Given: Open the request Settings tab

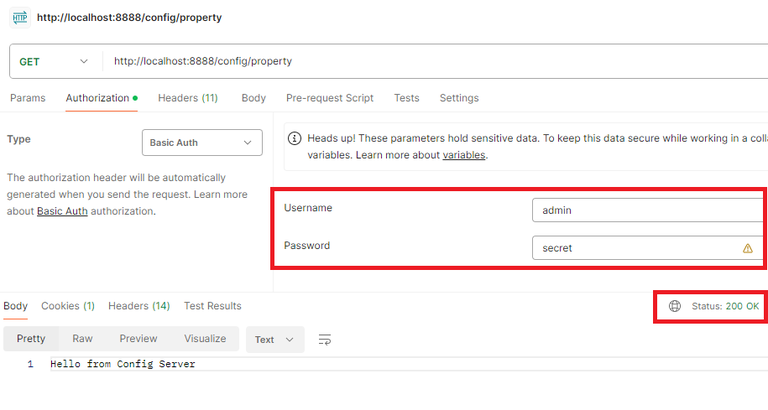Looking at the screenshot, I should click(x=459, y=98).
